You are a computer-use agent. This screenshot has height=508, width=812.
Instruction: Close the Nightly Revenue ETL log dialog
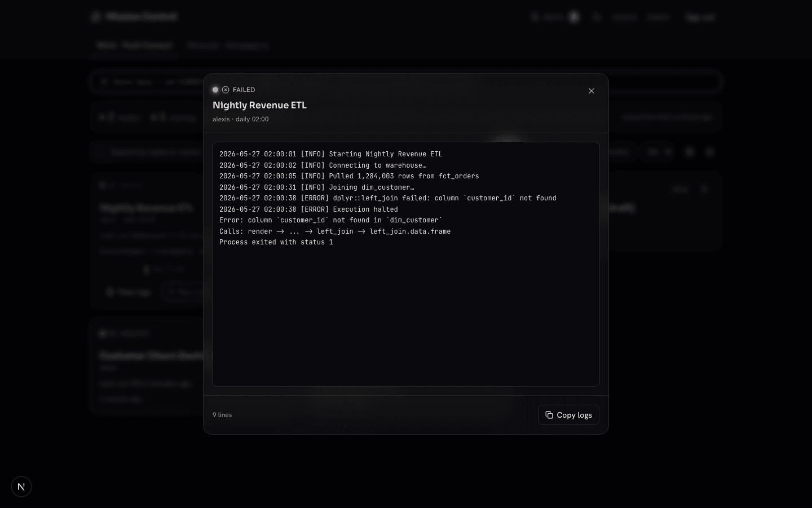tap(591, 91)
